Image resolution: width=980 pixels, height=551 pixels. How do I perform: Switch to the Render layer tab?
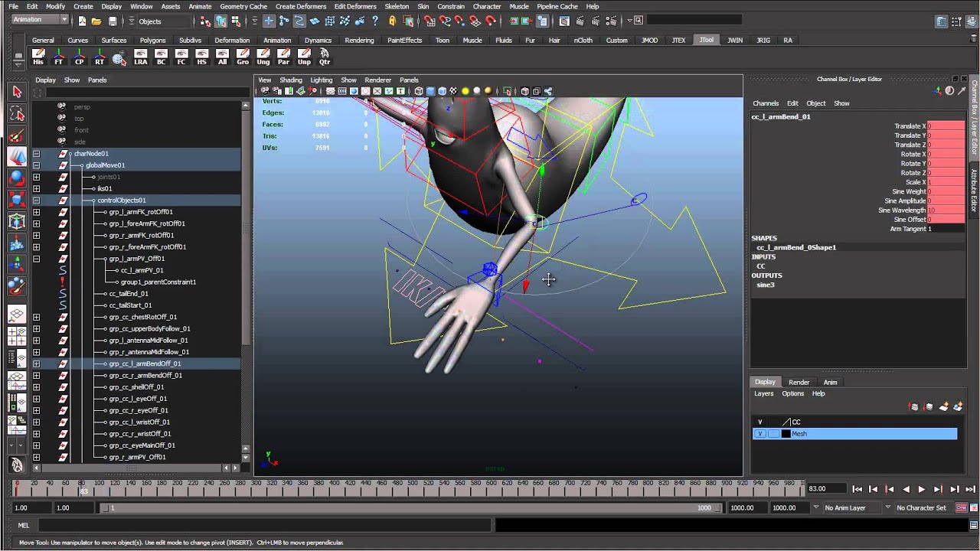tap(799, 382)
